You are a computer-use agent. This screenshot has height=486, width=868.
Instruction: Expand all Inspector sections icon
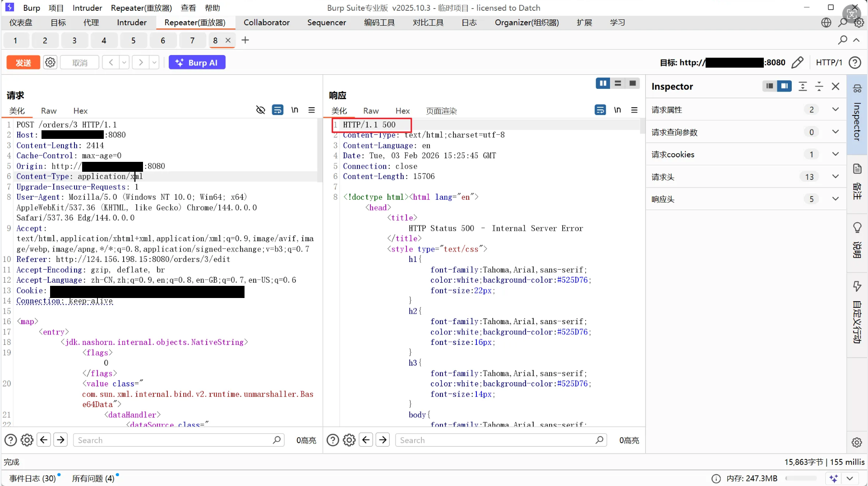(x=803, y=86)
